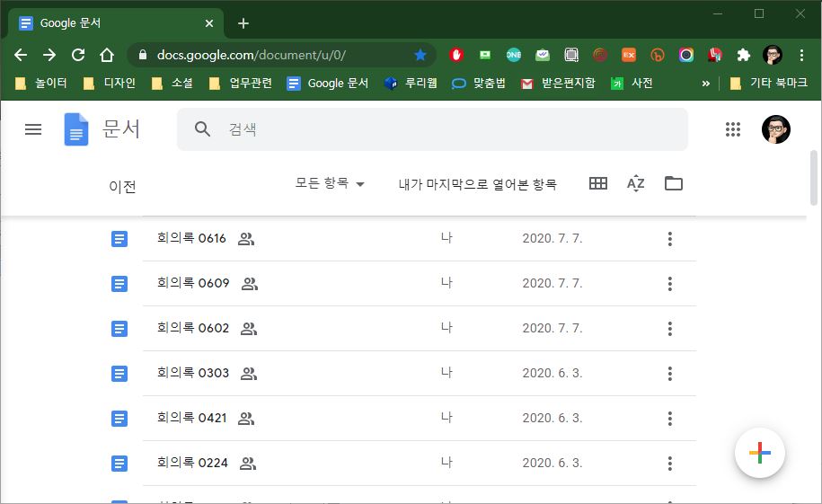822x504 pixels.
Task: Click the shared people icon for 회의록 0421
Action: coord(246,419)
